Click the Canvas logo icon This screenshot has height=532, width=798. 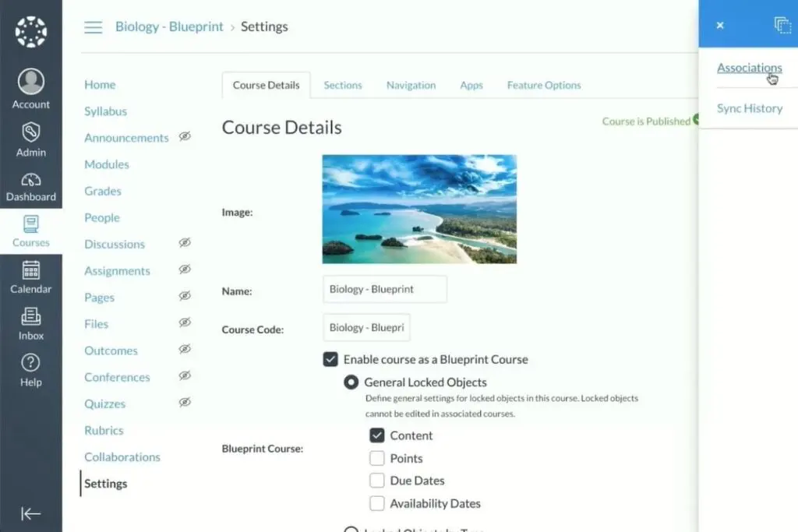click(x=31, y=31)
